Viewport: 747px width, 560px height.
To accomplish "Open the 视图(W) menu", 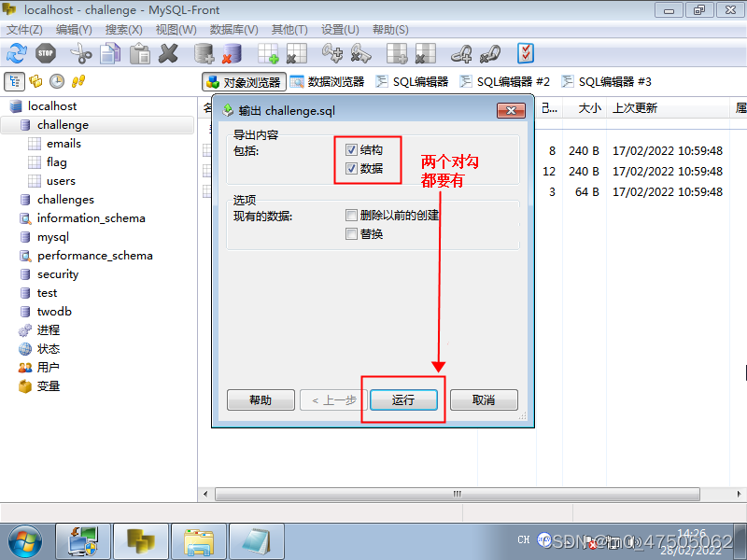I will pyautogui.click(x=176, y=30).
